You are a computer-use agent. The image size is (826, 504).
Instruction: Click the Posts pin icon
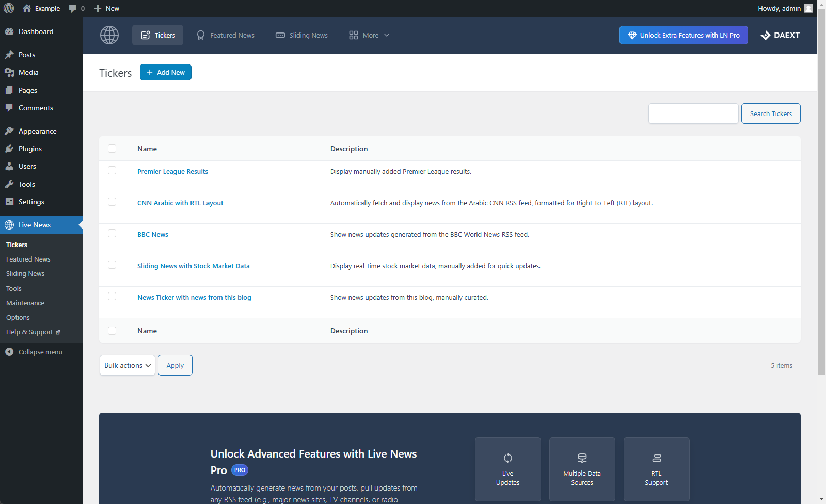point(9,55)
